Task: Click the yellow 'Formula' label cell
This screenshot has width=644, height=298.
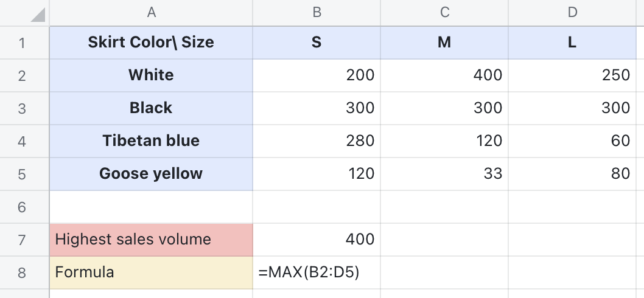Action: click(x=151, y=272)
